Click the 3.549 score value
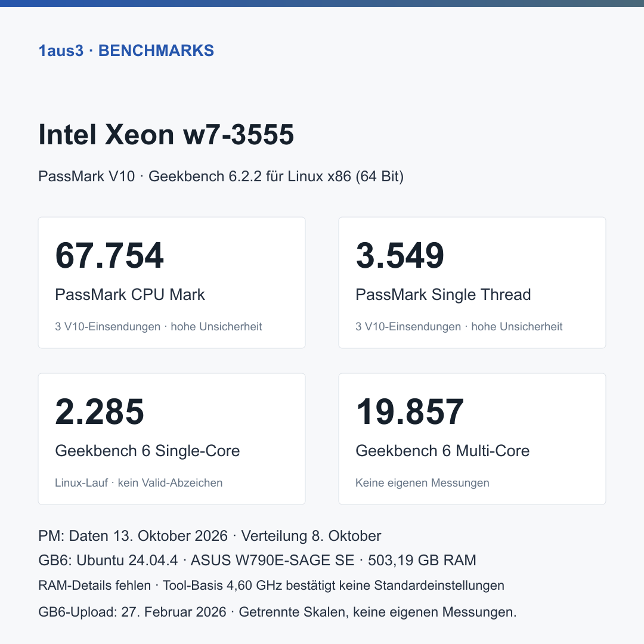 point(400,255)
